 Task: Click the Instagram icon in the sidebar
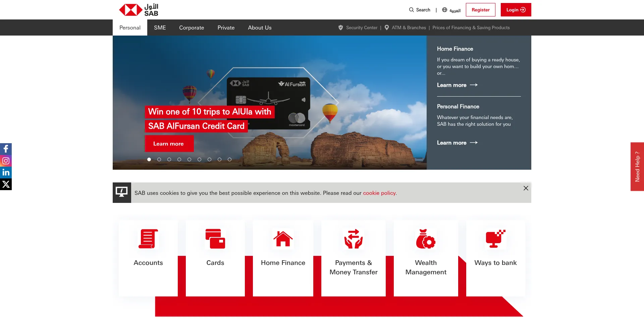point(6,161)
